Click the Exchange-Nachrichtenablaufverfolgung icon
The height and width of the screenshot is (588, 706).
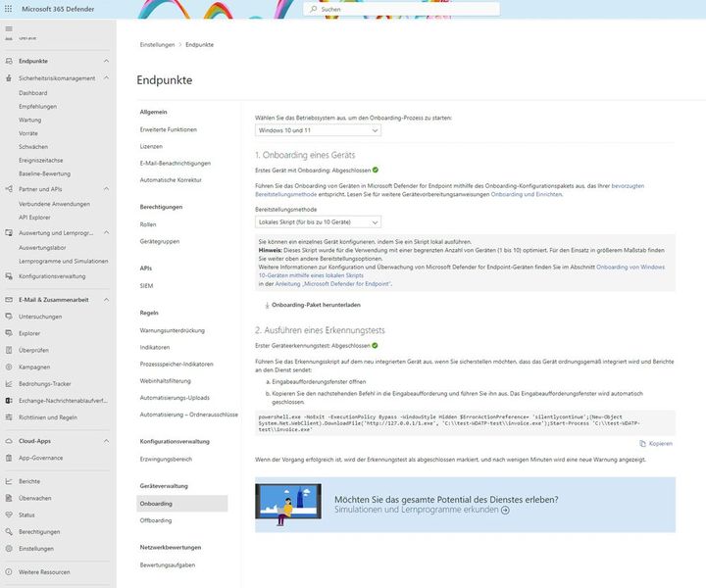coord(9,401)
